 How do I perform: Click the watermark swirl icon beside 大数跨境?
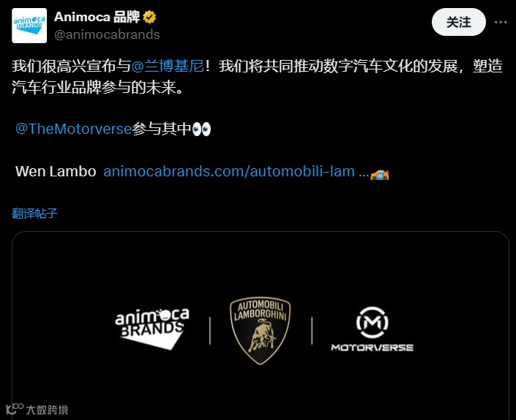(x=15, y=409)
